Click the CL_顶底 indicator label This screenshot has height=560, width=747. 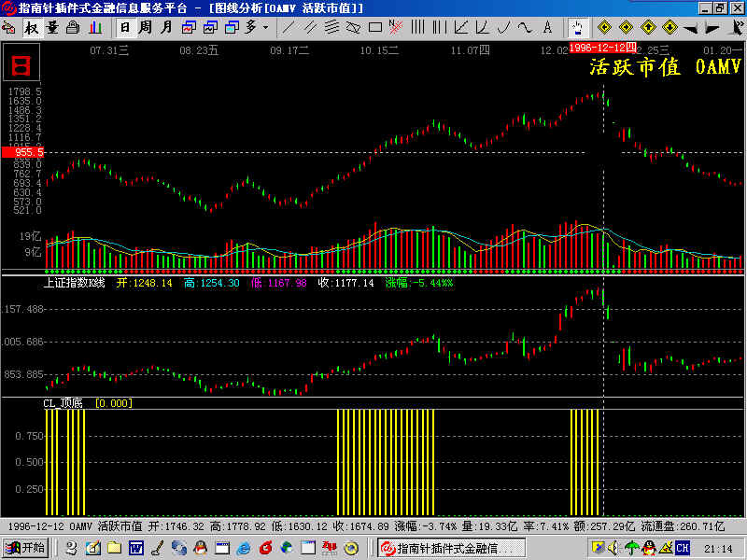tap(63, 403)
